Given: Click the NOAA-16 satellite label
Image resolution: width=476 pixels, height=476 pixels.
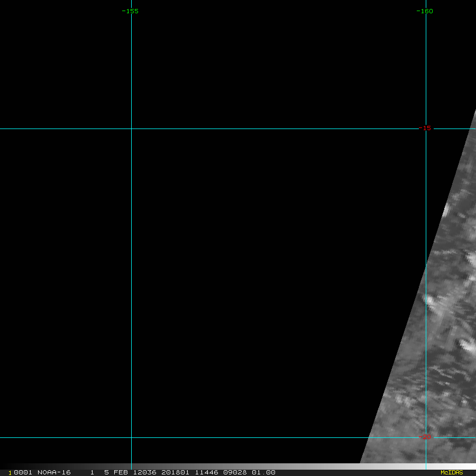Looking at the screenshot, I should [x=54, y=472].
